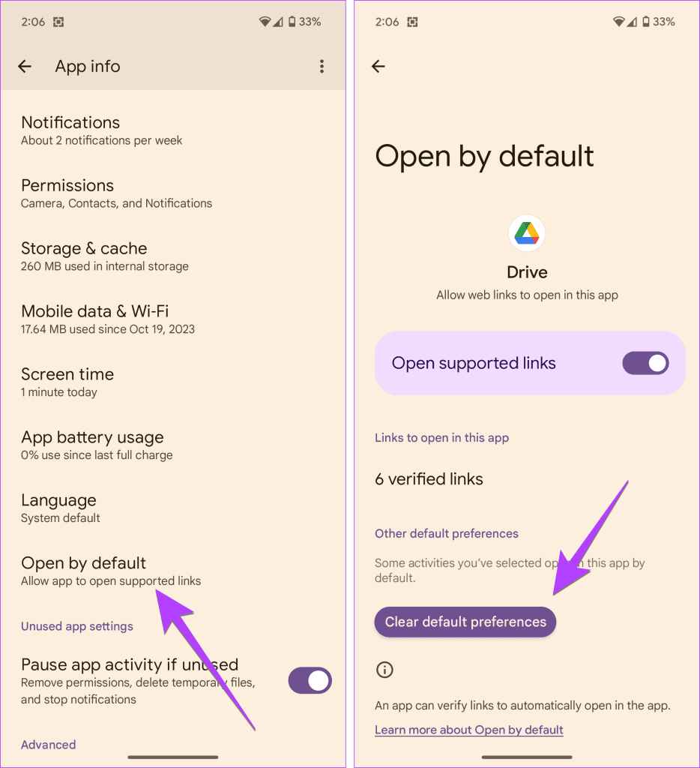Open Mobile data & Wi-Fi usage
Screen dimensions: 700x768
click(173, 319)
